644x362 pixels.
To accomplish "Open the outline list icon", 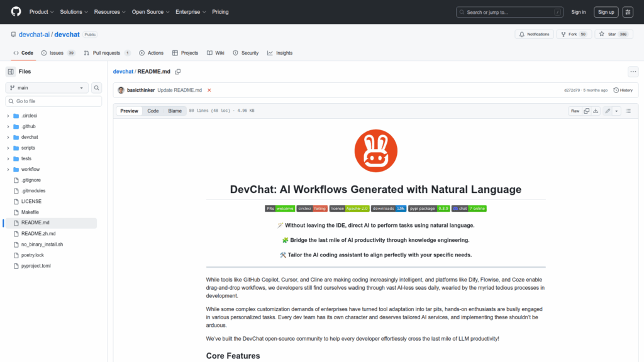I will (x=630, y=111).
